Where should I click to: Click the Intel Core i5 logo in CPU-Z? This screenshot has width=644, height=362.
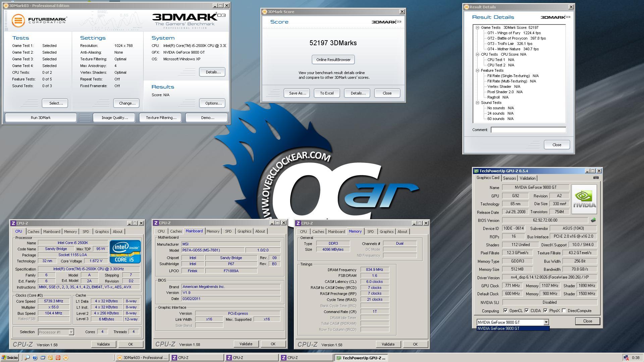(125, 251)
